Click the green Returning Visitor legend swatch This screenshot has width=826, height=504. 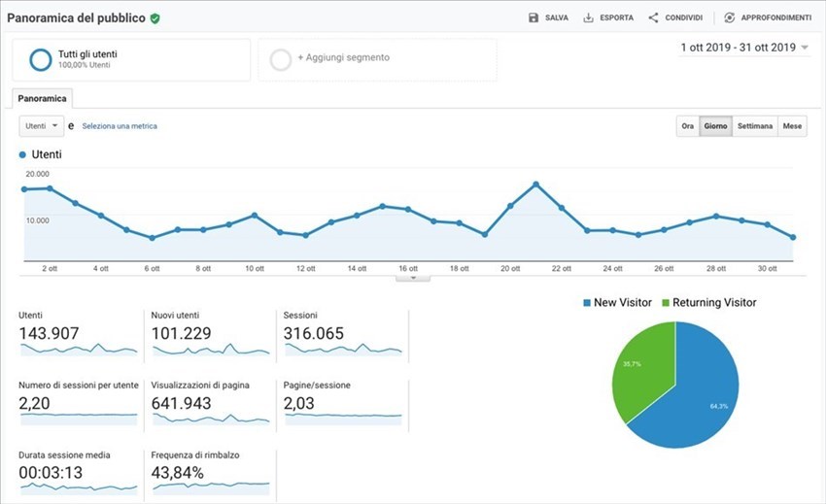[x=666, y=303]
